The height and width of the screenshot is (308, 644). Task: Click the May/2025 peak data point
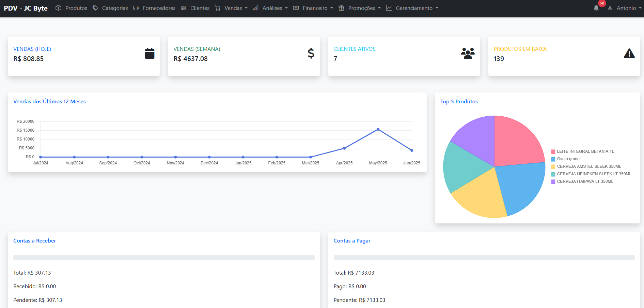pyautogui.click(x=378, y=129)
